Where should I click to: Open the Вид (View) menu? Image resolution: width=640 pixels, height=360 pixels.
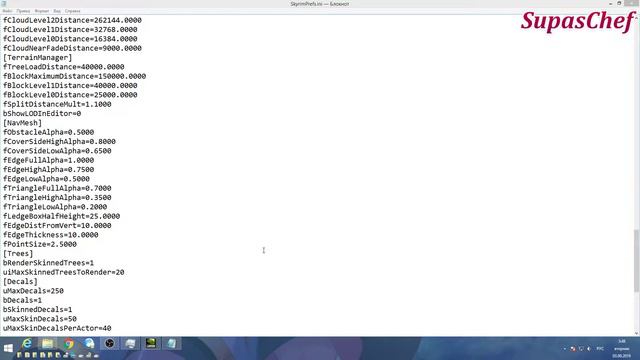pyautogui.click(x=57, y=11)
